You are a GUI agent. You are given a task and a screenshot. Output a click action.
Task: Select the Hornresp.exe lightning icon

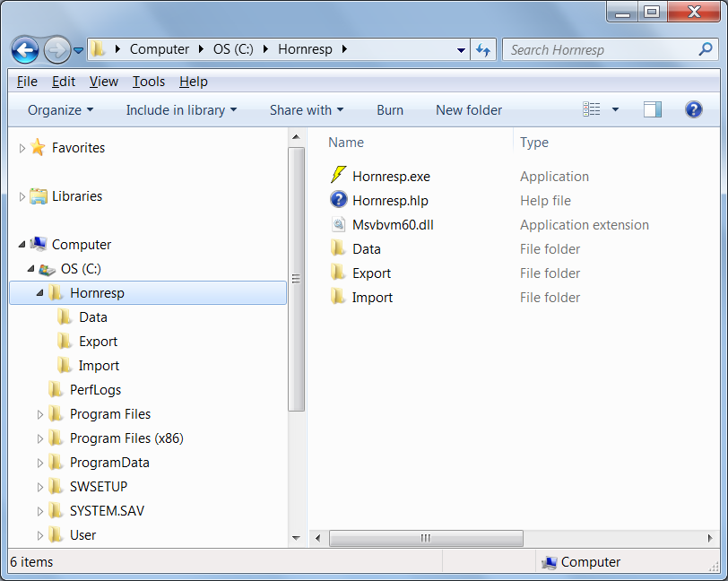(339, 175)
